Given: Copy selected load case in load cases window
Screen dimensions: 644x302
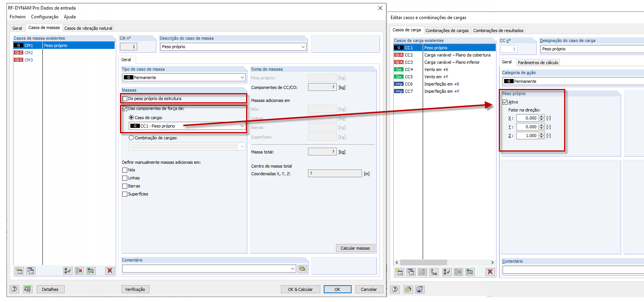Looking at the screenshot, I should click(x=411, y=272).
